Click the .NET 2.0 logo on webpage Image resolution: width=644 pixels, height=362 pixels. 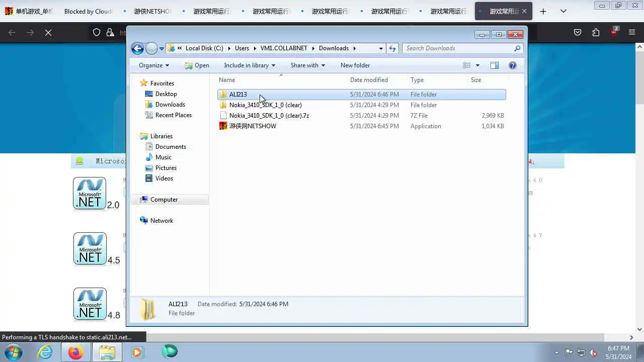click(x=90, y=193)
